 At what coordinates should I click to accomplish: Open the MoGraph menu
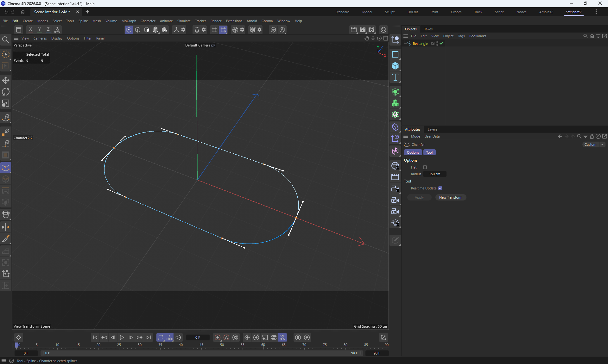[x=129, y=21]
